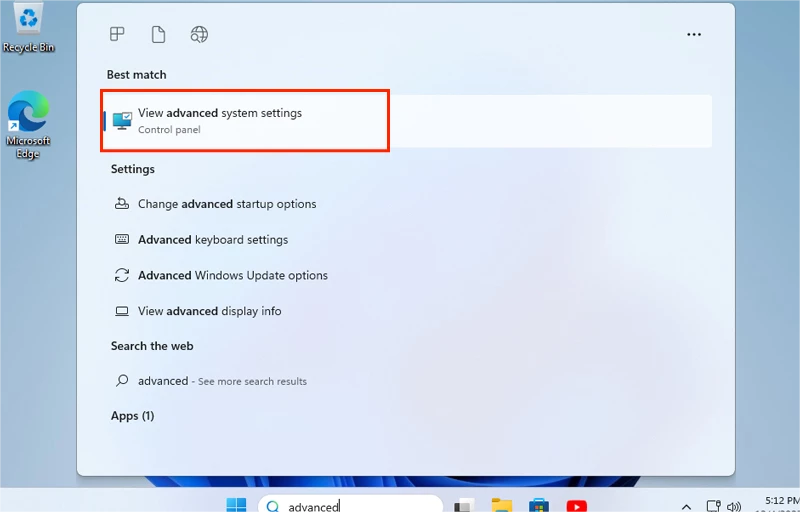Open the three-dots options menu

(x=694, y=35)
